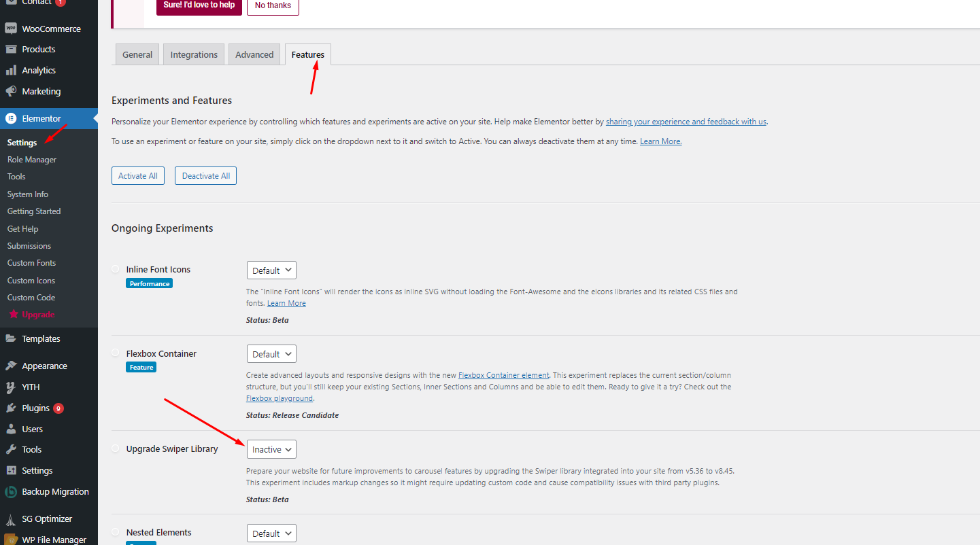Viewport: 980px width, 545px height.
Task: Click the Experiments and Features heading
Action: (x=172, y=101)
